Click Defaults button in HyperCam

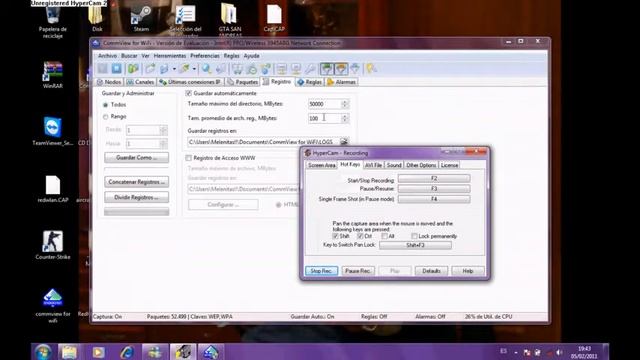(431, 271)
